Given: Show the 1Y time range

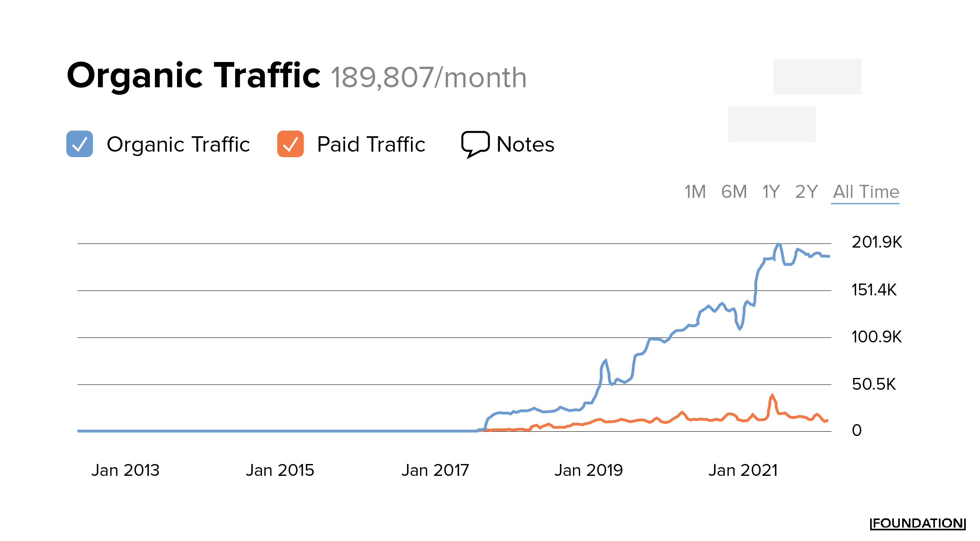Looking at the screenshot, I should click(x=771, y=192).
